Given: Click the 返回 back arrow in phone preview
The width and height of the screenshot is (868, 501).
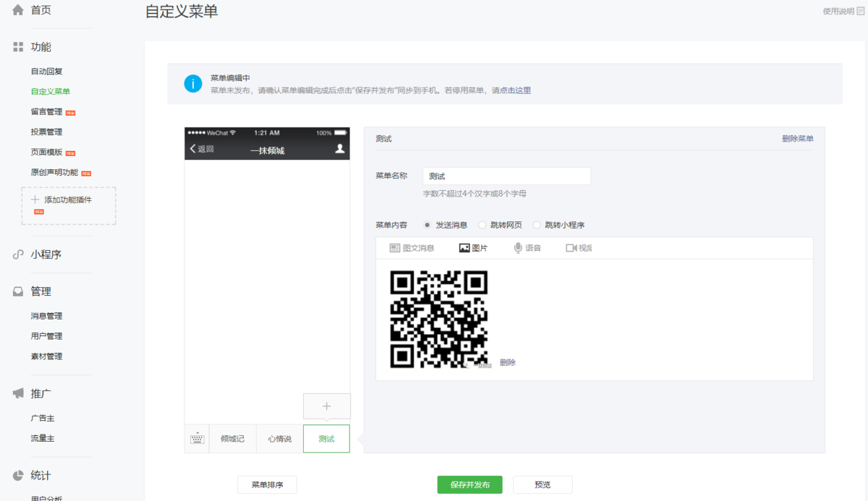Looking at the screenshot, I should click(x=193, y=149).
